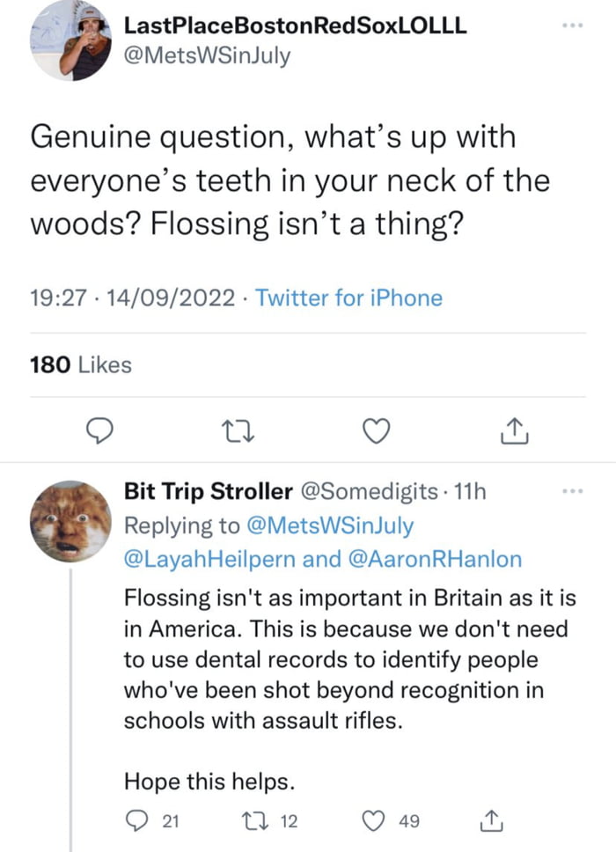616x852 pixels.
Task: Open the reply composer on the first tweet
Action: pyautogui.click(x=100, y=430)
